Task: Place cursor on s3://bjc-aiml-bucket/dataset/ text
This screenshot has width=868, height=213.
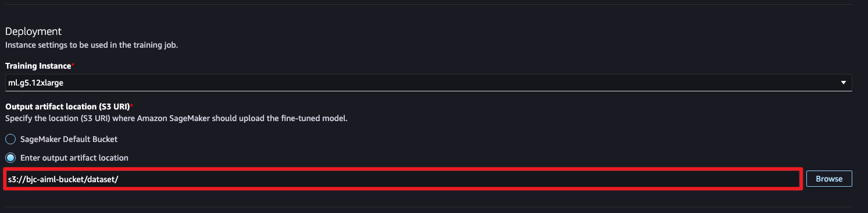Action: [63, 179]
